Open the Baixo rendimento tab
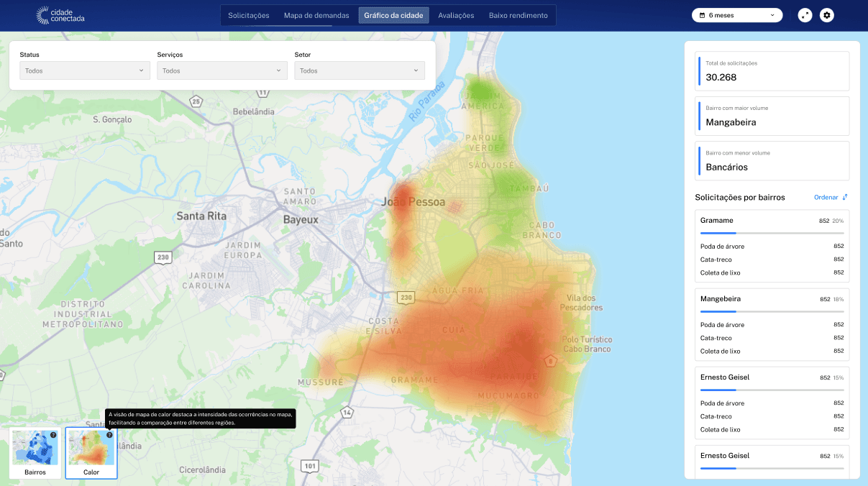This screenshot has width=868, height=486. 518,15
